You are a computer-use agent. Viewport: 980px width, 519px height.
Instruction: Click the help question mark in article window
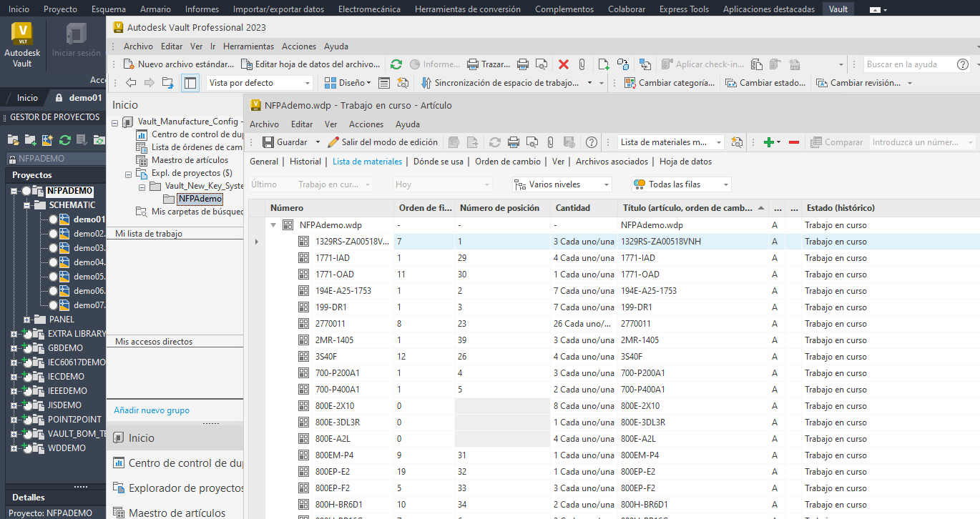coord(592,142)
